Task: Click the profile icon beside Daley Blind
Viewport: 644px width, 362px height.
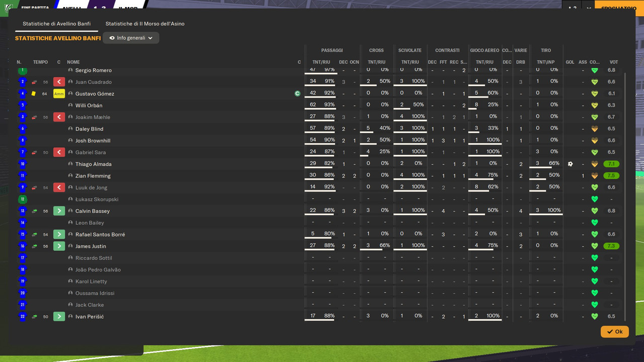Action: point(70,129)
